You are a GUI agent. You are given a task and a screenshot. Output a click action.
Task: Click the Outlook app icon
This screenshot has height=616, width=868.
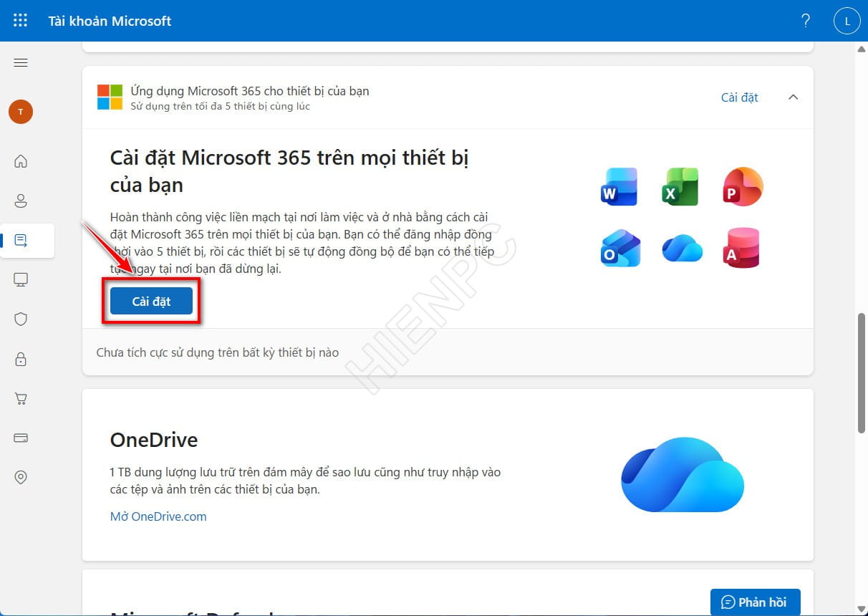(620, 249)
